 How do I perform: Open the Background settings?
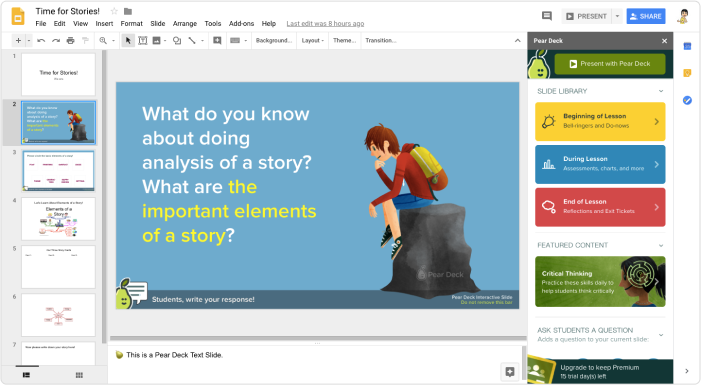click(274, 41)
